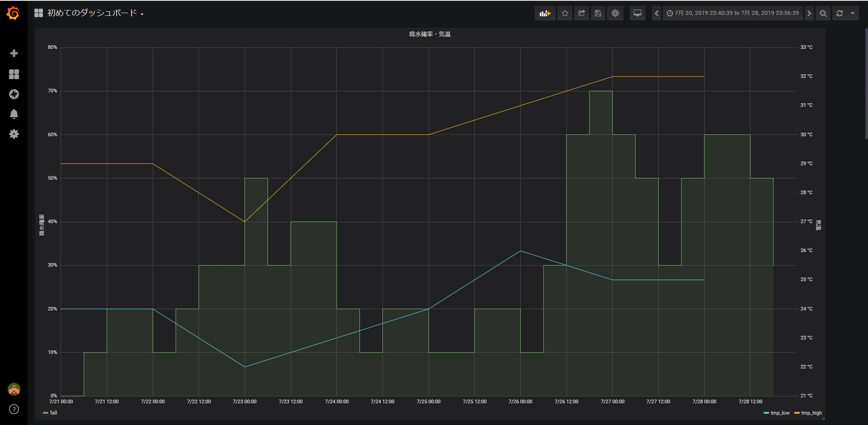Star this dashboard as favorite
Viewport: 868px width, 425px height.
(565, 13)
